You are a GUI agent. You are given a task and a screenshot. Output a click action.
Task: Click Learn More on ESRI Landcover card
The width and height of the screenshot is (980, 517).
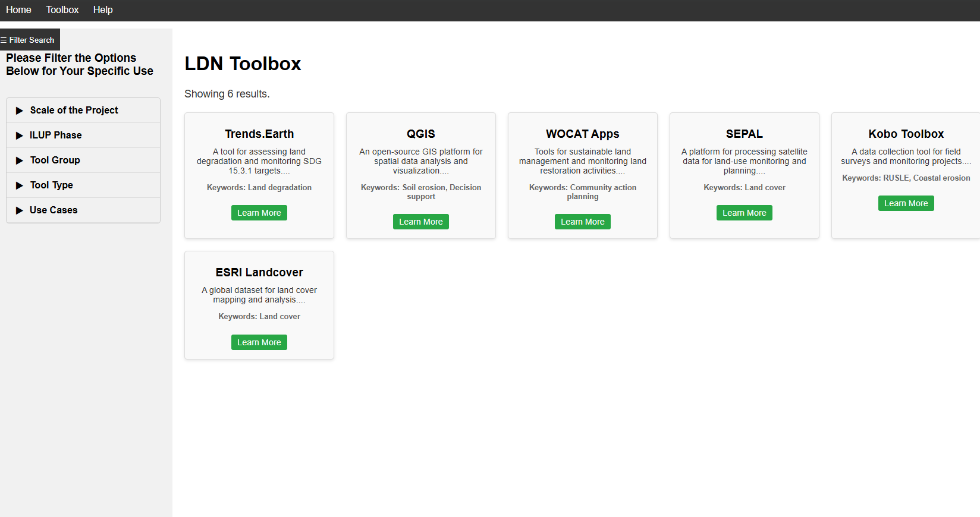point(259,342)
